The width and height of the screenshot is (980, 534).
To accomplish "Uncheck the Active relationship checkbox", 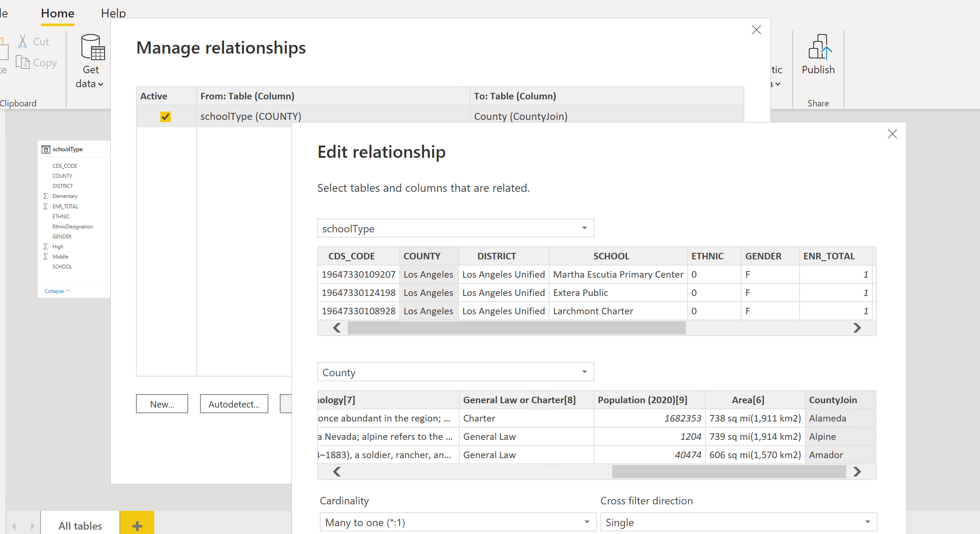I will coord(165,116).
